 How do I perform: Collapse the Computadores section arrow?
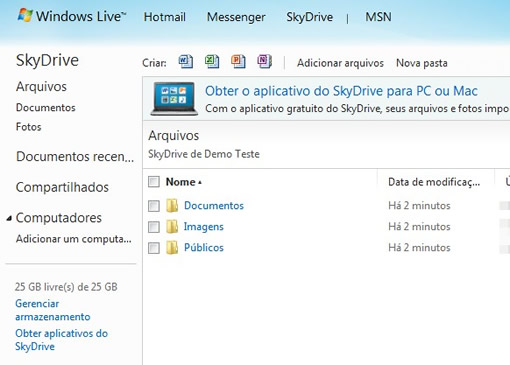[9, 219]
